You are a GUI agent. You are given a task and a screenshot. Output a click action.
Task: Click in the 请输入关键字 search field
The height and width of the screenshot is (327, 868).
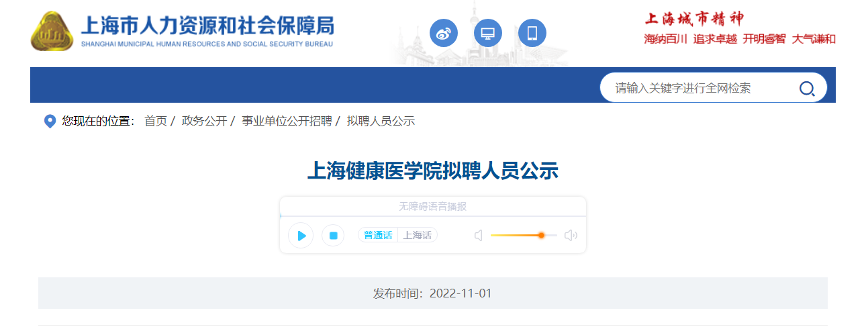[702, 88]
